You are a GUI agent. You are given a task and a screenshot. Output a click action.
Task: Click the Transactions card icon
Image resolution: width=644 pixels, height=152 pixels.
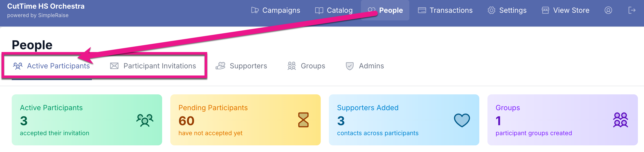422,10
